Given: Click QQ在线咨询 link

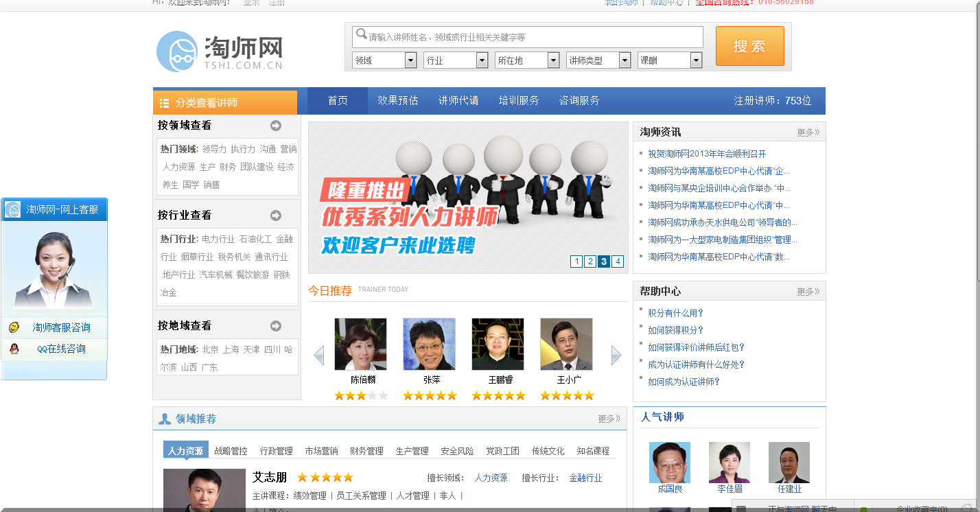Looking at the screenshot, I should pos(62,349).
